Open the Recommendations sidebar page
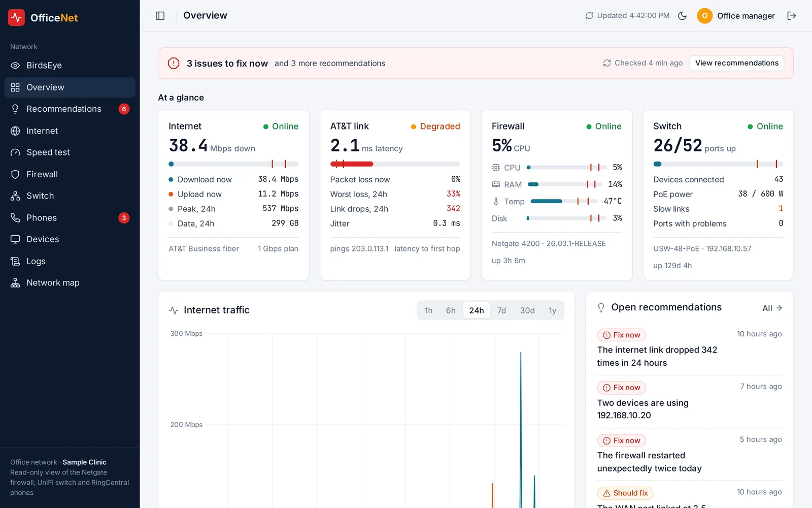Image resolution: width=812 pixels, height=508 pixels. pyautogui.click(x=70, y=109)
